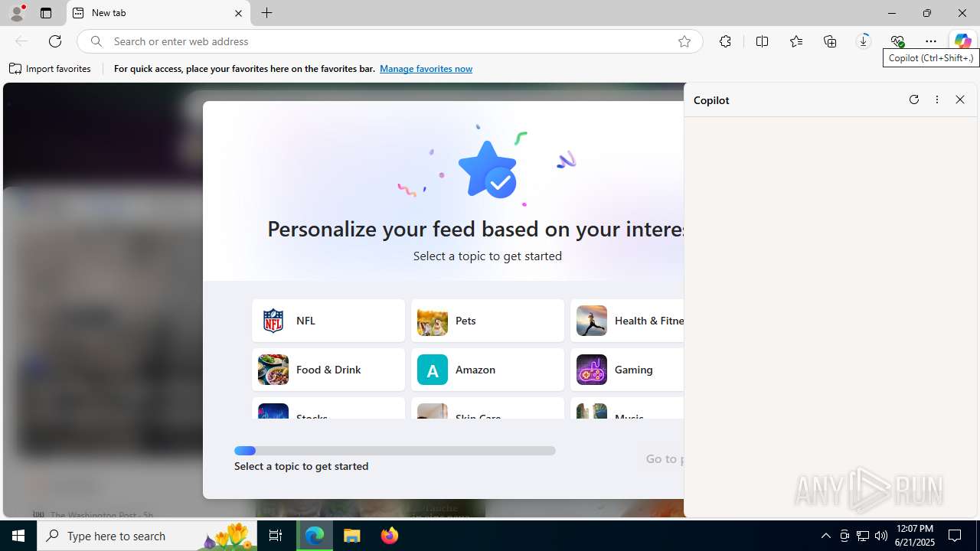Open the Favorites list icon
Viewport: 980px width, 551px height.
click(796, 41)
